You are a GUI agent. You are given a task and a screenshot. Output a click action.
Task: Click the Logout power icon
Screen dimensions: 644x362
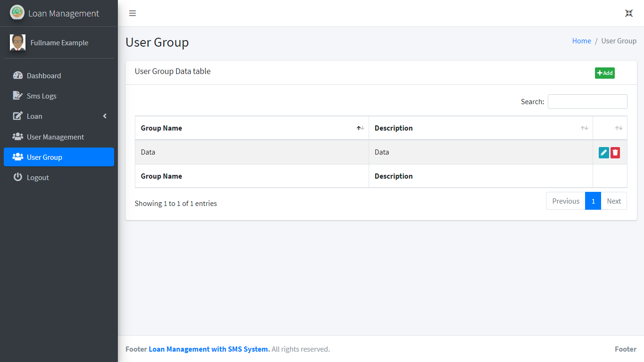tap(18, 177)
